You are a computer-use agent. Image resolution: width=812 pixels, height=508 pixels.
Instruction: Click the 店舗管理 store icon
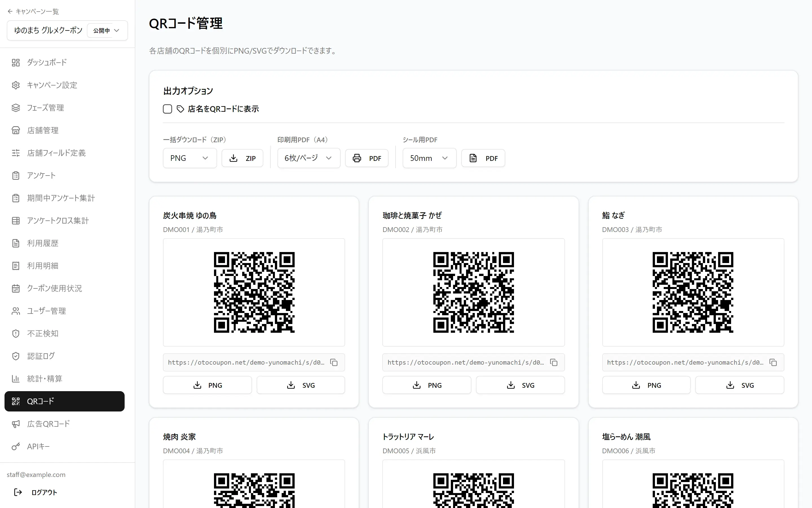click(x=16, y=130)
